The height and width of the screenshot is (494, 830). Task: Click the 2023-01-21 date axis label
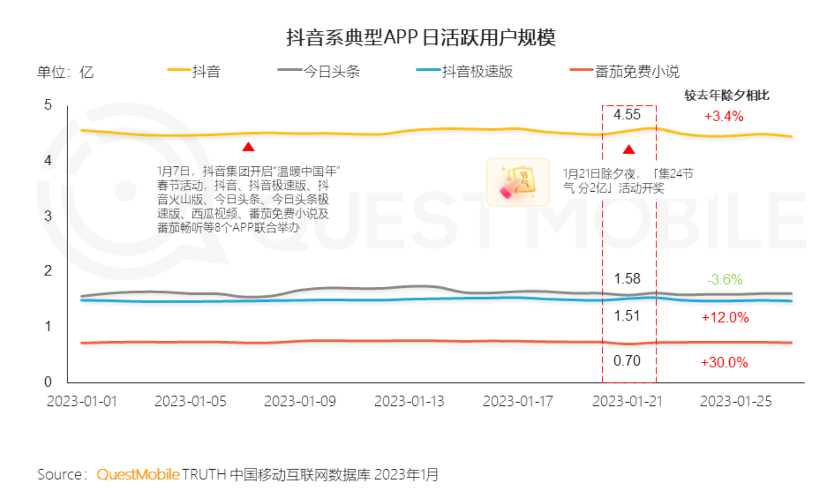pos(628,400)
